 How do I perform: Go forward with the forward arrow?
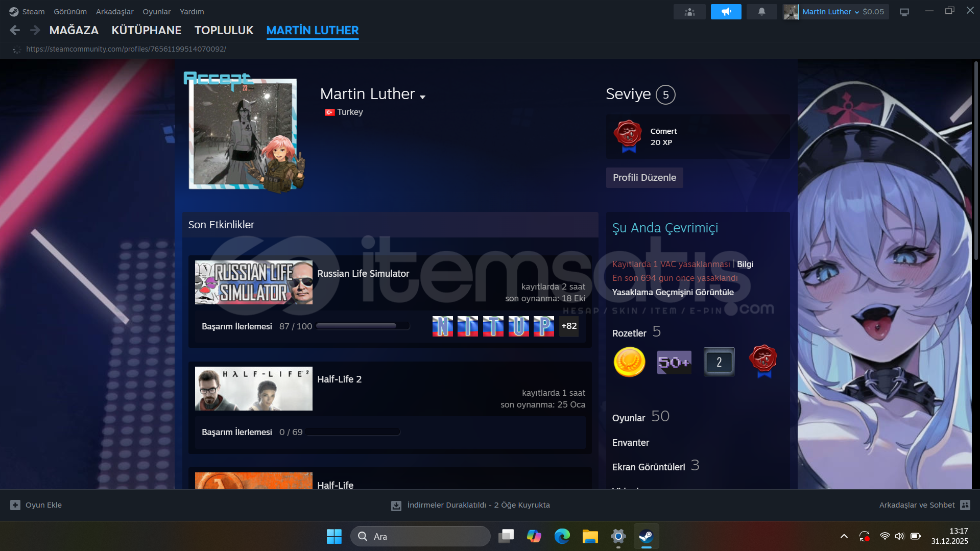35,31
